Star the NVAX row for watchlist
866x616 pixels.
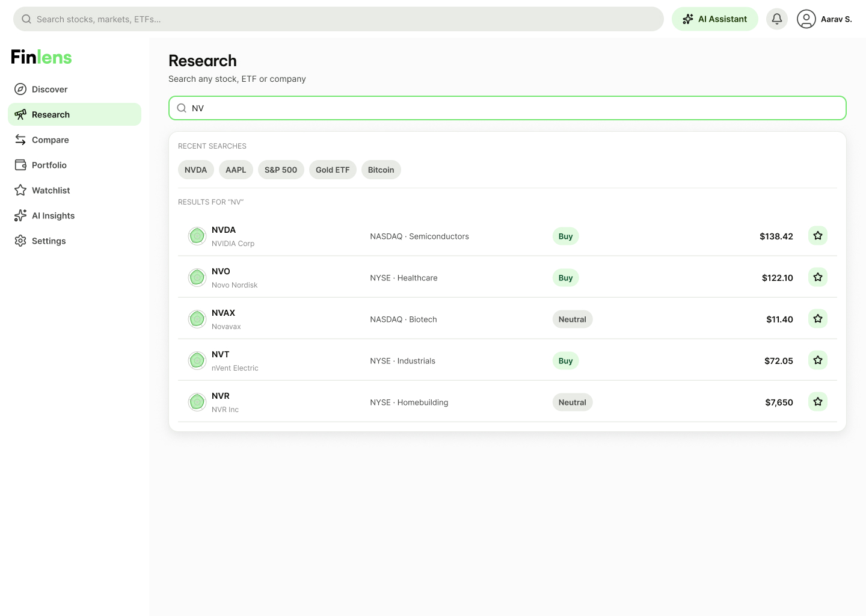(818, 319)
